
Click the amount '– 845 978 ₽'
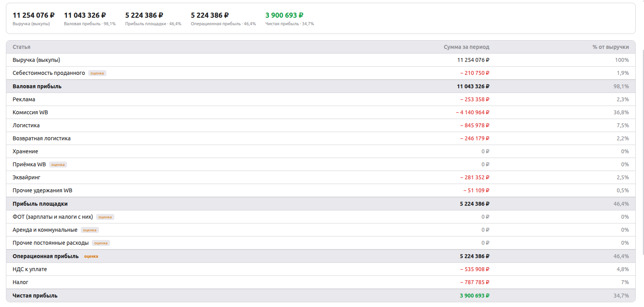coord(475,125)
